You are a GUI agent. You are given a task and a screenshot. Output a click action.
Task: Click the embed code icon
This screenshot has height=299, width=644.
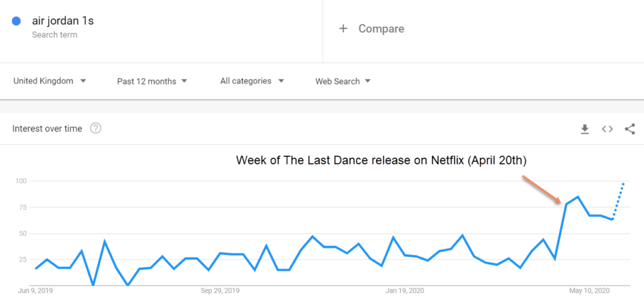607,129
